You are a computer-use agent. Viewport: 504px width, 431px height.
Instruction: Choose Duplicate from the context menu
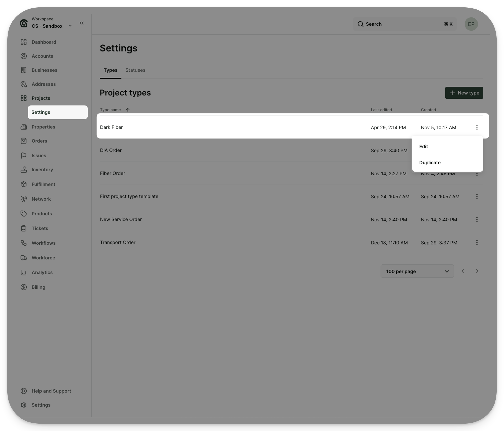click(448, 163)
